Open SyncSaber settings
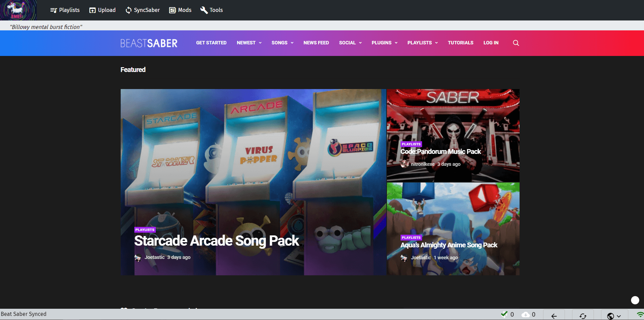This screenshot has width=644, height=320. (143, 10)
